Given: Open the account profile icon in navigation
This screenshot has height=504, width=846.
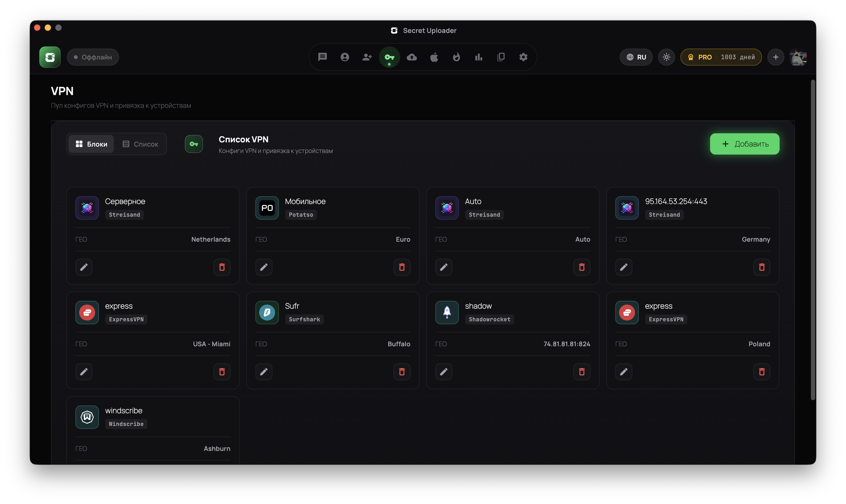Looking at the screenshot, I should (x=345, y=57).
